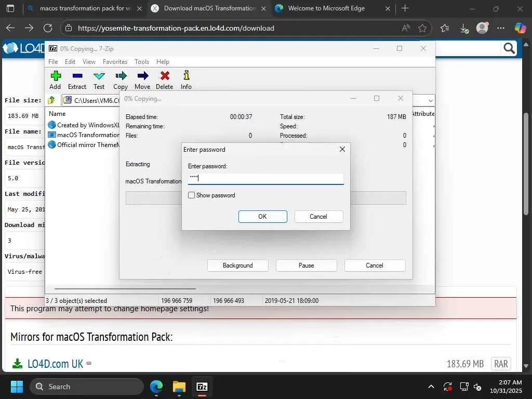Screen dimensions: 532x399
Task: Click the network status tray icon
Action: 464,387
